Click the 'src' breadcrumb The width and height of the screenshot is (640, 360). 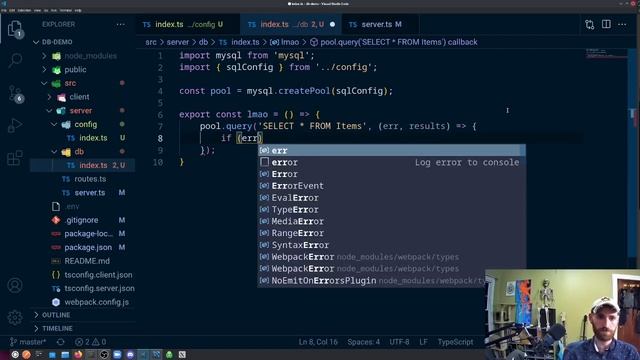(x=151, y=42)
